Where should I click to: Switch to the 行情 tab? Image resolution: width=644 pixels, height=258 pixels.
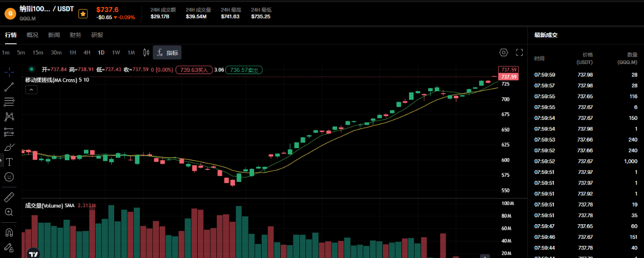(11, 35)
